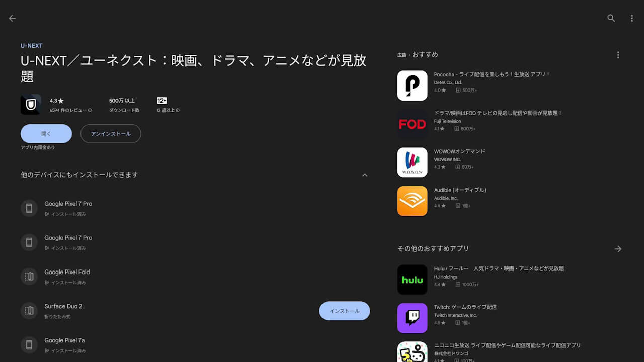
Task: Click the U-NEXT app icon
Action: tap(31, 104)
